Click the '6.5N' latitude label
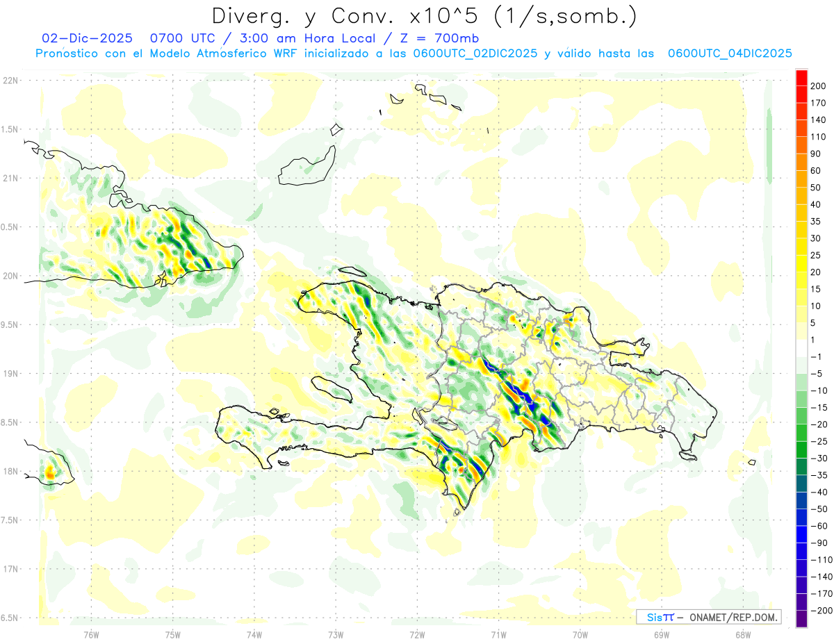Viewport: 834px width, 644px height. coord(10,618)
